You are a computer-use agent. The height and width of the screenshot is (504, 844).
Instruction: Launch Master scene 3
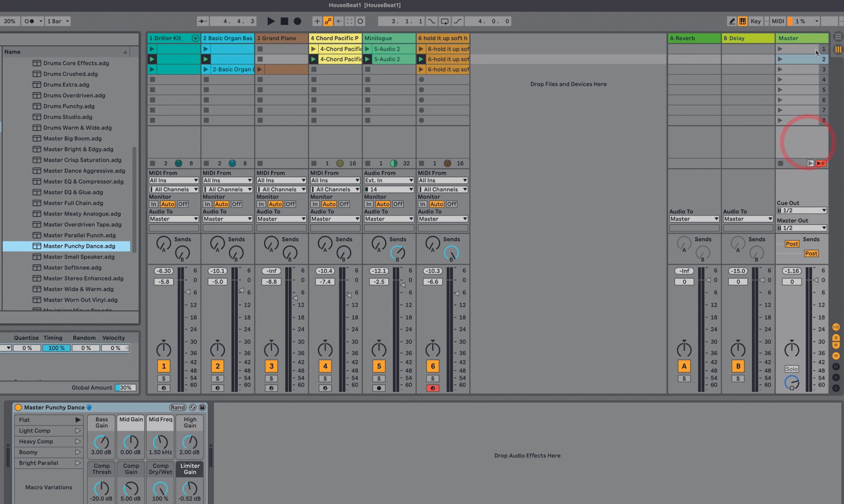point(780,69)
